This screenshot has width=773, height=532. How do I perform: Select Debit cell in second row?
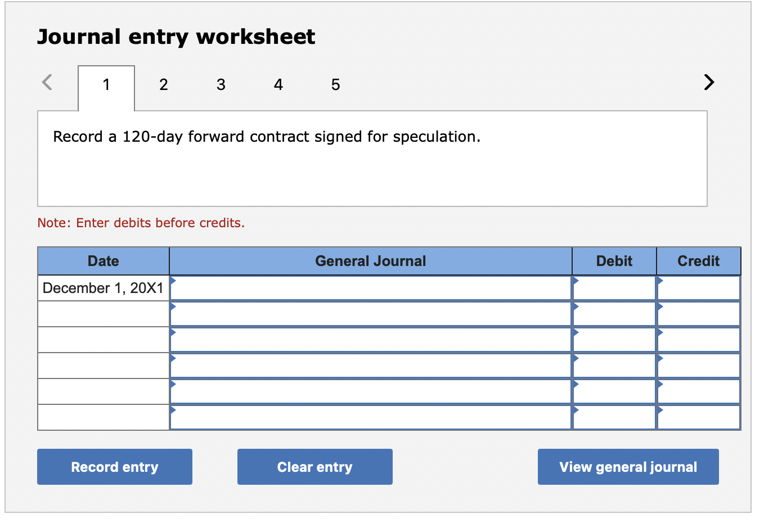[x=614, y=314]
